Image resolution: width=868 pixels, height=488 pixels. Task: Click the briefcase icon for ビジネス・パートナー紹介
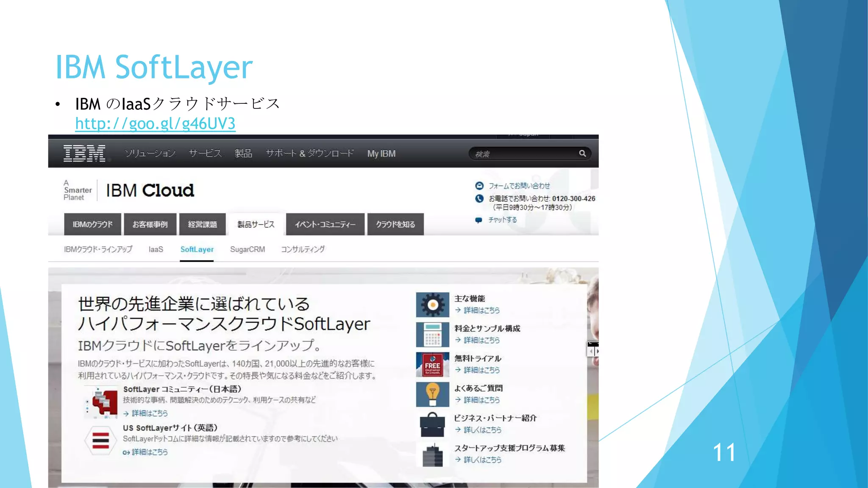pyautogui.click(x=432, y=424)
